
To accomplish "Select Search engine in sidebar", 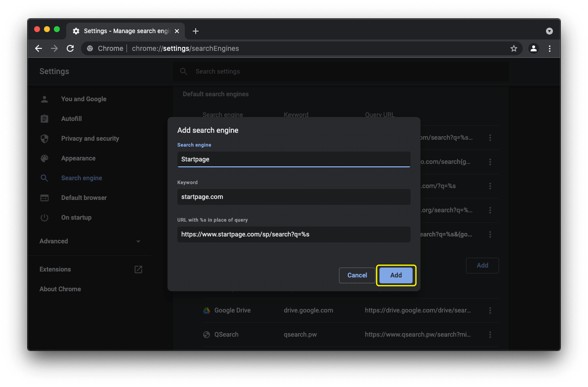I will tap(82, 178).
